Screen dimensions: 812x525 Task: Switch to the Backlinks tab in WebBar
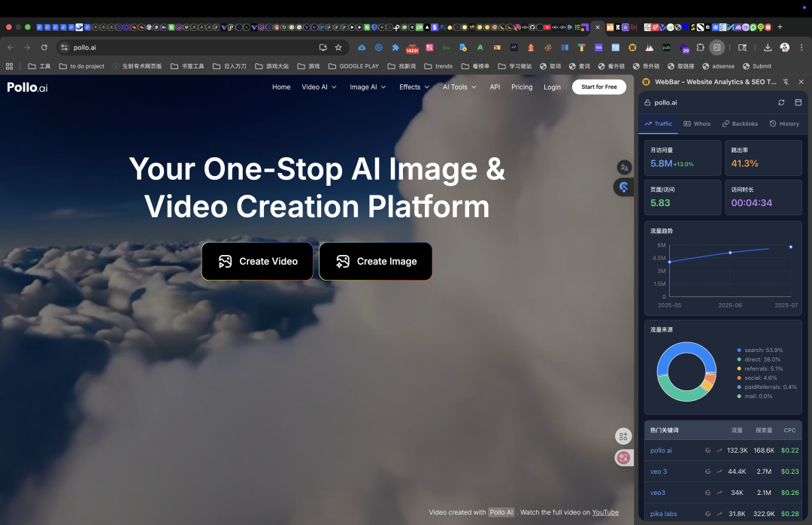point(740,124)
